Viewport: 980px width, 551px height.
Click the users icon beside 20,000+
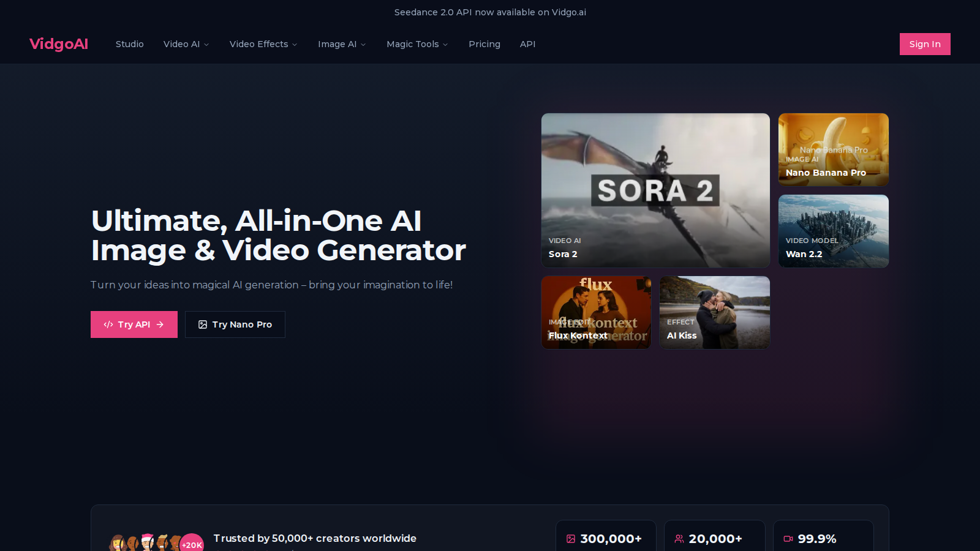[679, 539]
